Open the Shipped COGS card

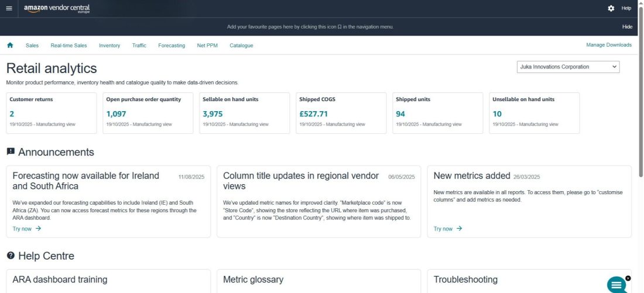[341, 113]
